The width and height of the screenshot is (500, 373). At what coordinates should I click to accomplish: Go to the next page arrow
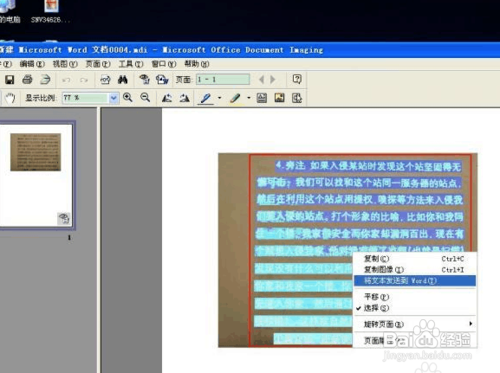point(273,79)
